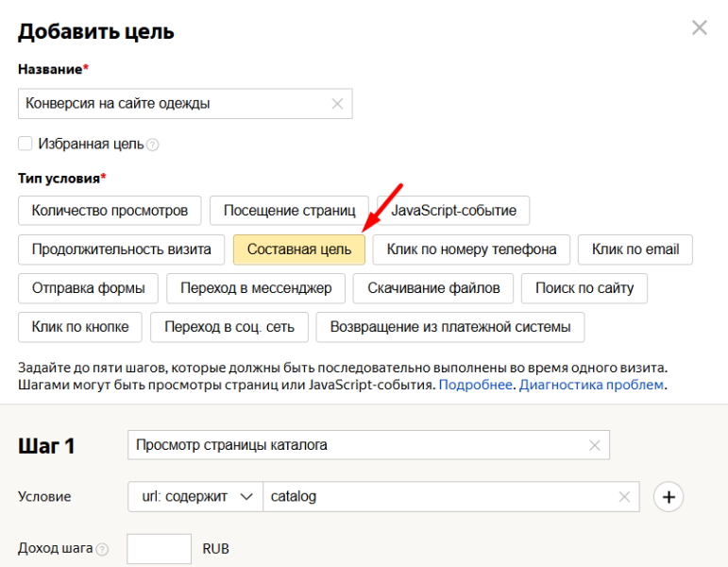Enable the Избранная цель checkbox

25,144
